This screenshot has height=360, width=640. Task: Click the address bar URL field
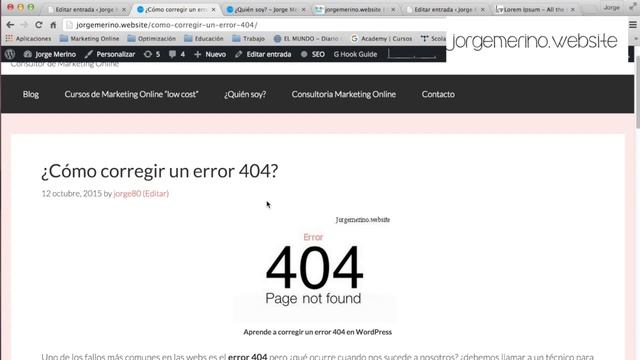[253, 25]
